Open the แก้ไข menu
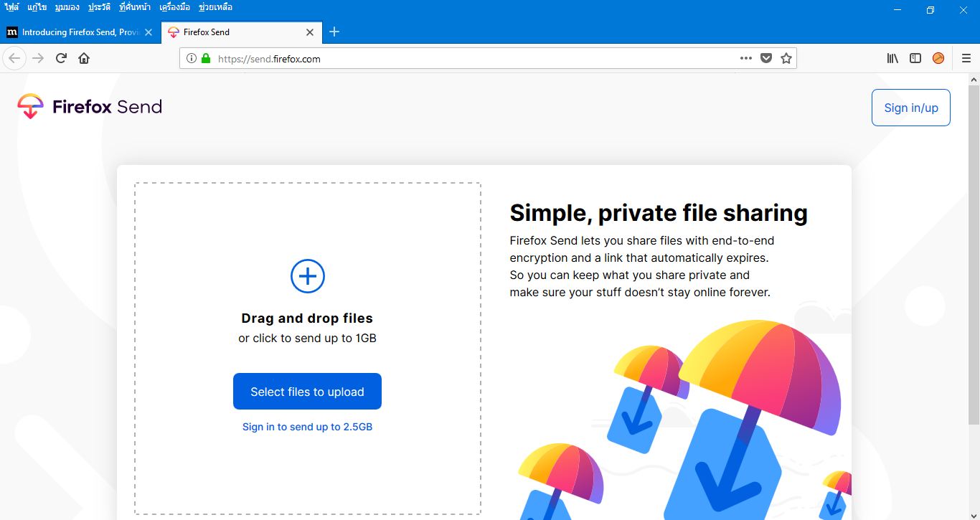 [37, 7]
